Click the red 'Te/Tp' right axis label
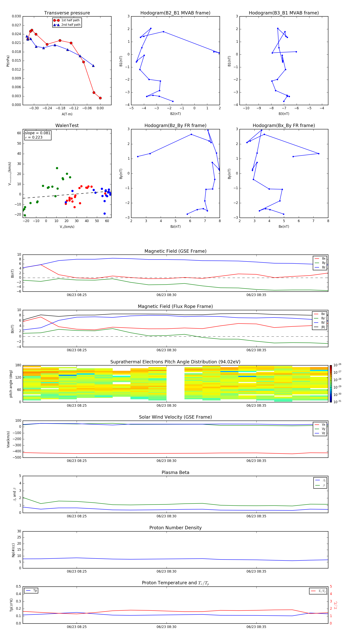Image resolution: width=351 pixels, height=644 pixels. click(336, 605)
